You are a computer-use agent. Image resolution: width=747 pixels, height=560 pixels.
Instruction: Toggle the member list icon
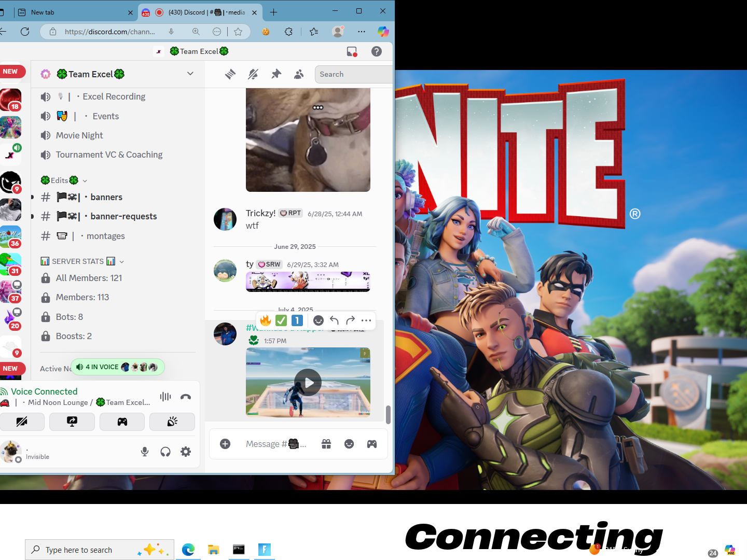click(x=299, y=74)
